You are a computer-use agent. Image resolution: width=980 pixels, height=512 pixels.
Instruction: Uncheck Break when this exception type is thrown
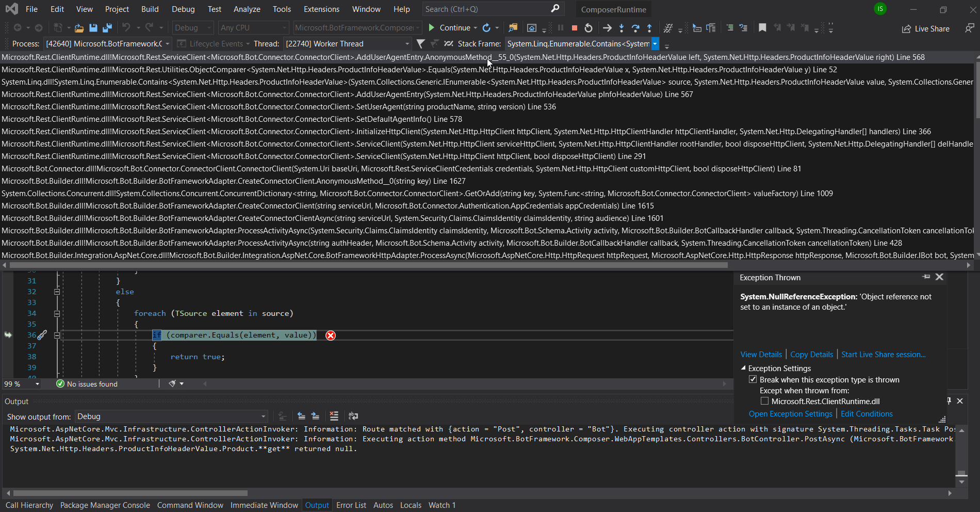point(754,379)
